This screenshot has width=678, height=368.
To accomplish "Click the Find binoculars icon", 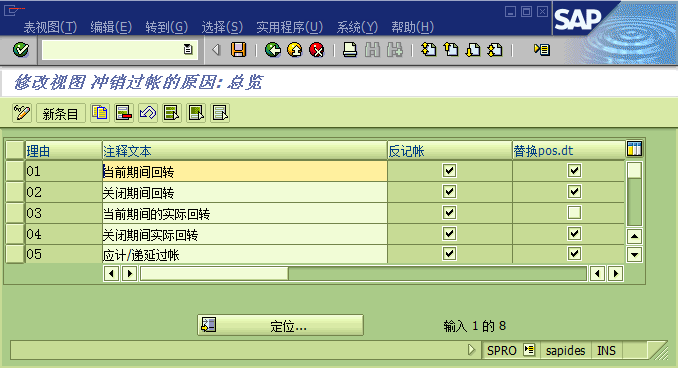I will [x=372, y=50].
